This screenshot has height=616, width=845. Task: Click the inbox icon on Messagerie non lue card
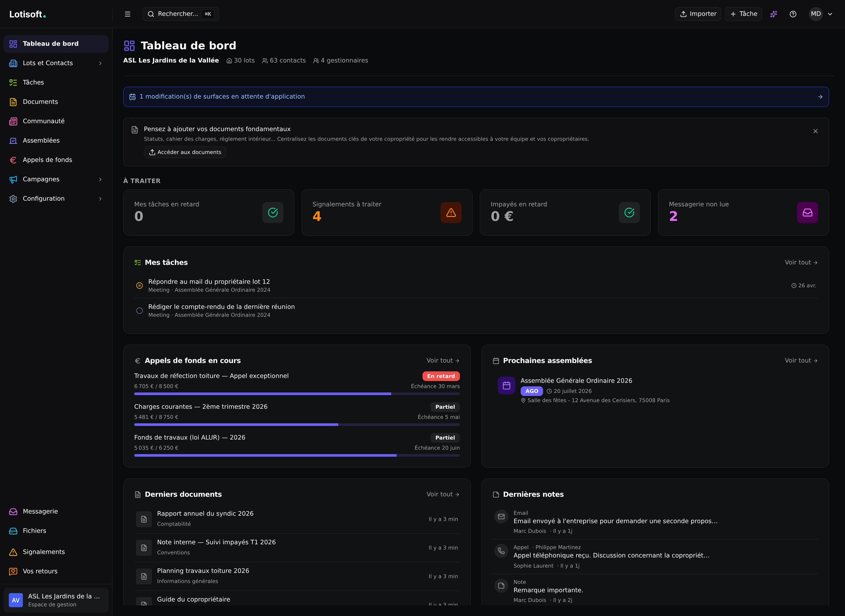tap(807, 213)
